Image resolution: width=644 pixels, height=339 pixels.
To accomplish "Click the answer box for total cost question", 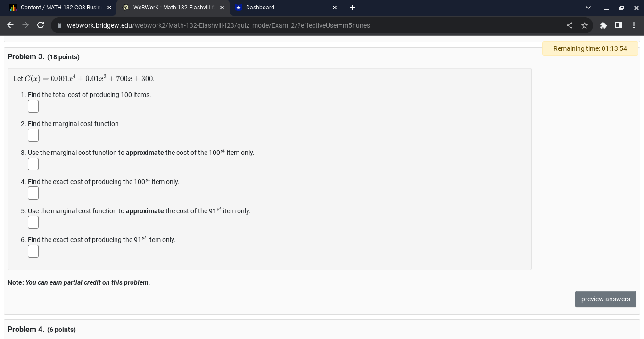I will click(x=33, y=106).
